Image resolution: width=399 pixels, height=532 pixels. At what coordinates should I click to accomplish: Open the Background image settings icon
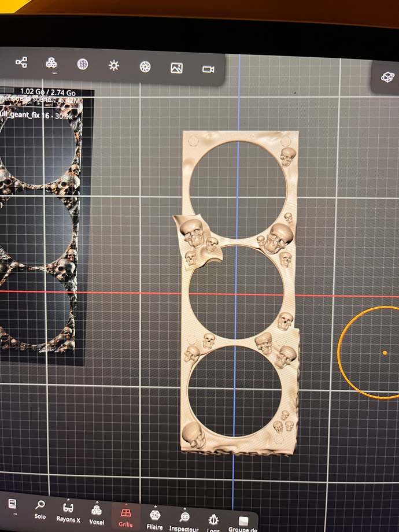[x=176, y=68]
